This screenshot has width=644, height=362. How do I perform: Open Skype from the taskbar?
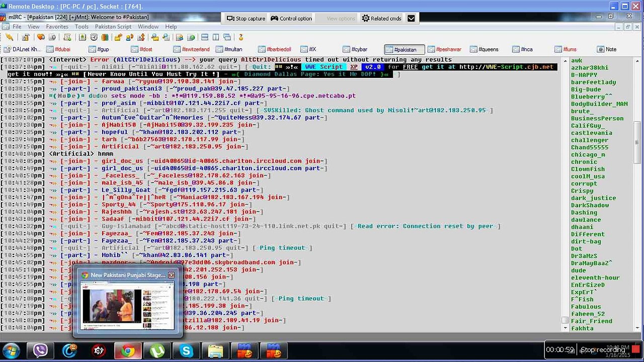[186, 350]
